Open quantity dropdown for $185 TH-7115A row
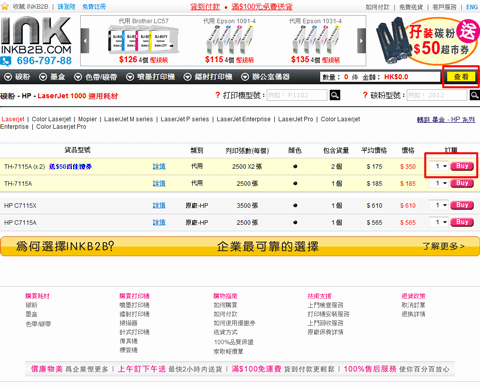The image size is (480, 388). coord(439,183)
